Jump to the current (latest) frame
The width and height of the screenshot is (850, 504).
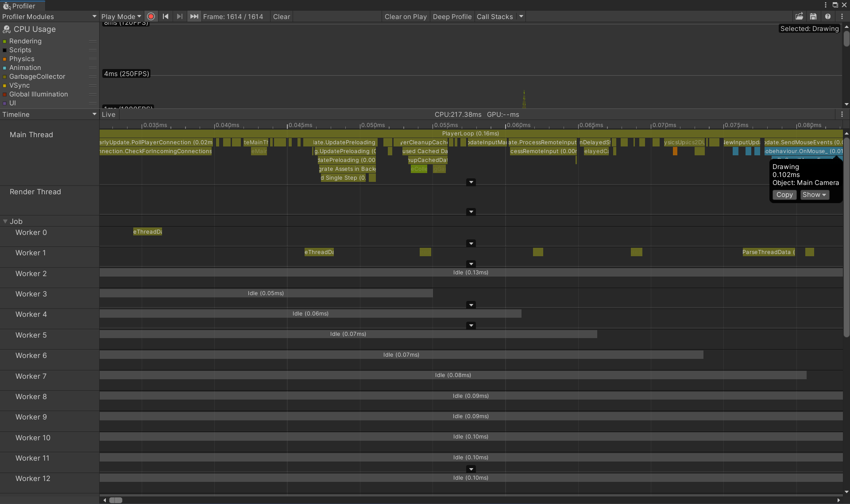194,16
